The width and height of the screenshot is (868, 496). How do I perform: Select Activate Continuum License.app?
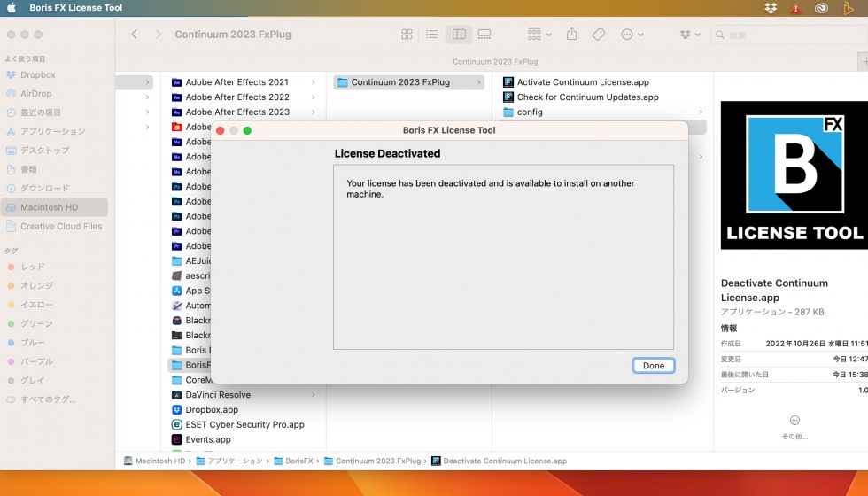(603, 81)
